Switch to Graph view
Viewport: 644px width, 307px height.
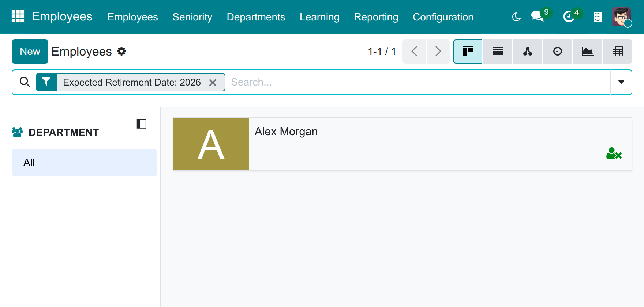(588, 52)
